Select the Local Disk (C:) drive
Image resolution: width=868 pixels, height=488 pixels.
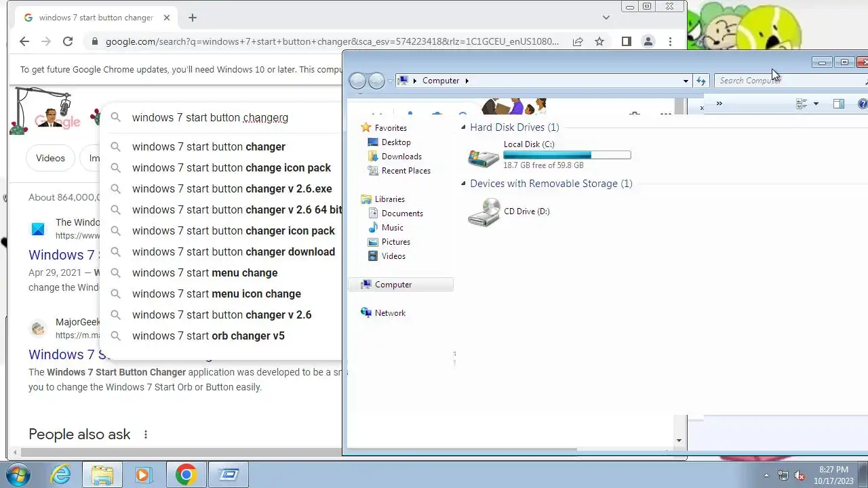coord(549,155)
